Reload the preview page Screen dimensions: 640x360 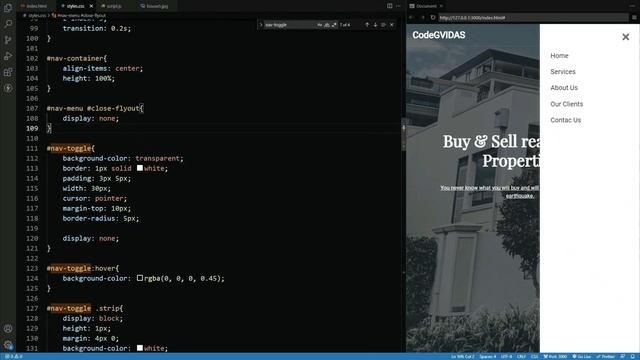point(433,18)
